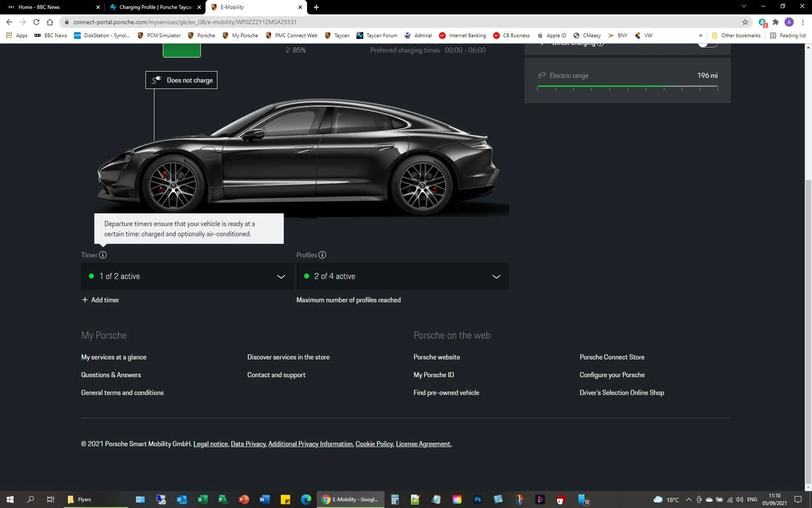Open the Cookie Policy link
The height and width of the screenshot is (508, 812).
click(x=375, y=444)
